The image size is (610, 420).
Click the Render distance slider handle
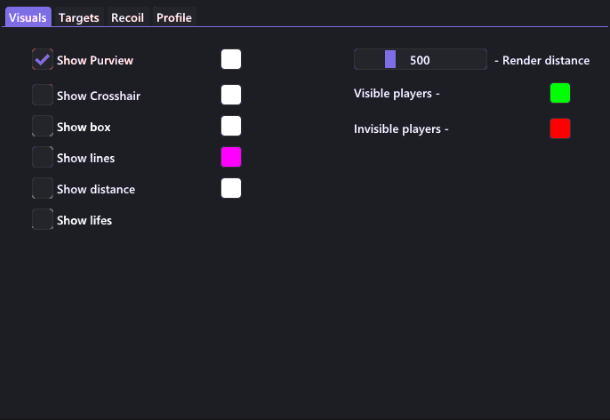pyautogui.click(x=390, y=60)
